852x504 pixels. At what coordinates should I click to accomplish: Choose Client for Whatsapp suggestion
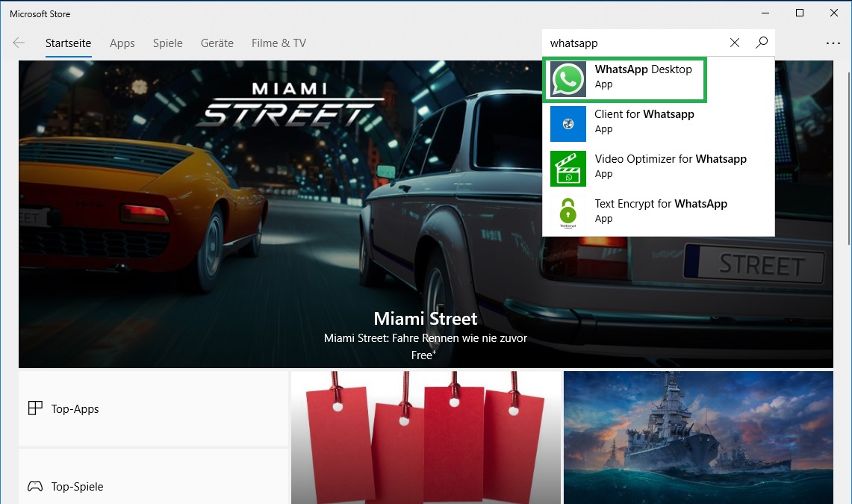pyautogui.click(x=659, y=124)
